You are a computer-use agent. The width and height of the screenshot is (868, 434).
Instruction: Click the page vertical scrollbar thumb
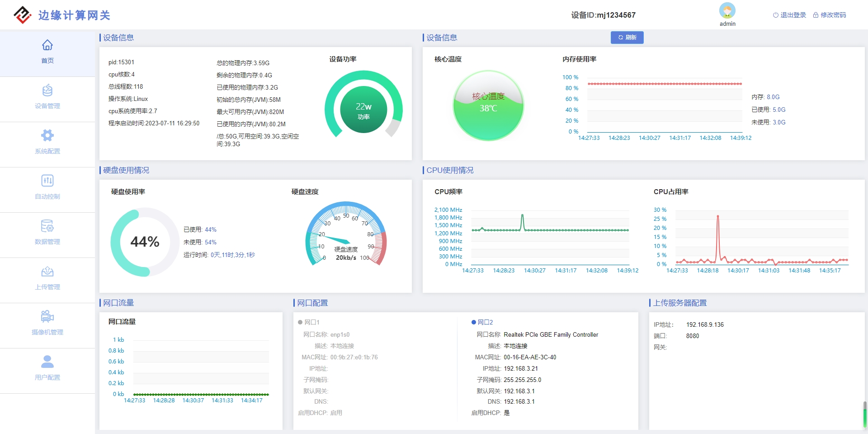tap(865, 415)
